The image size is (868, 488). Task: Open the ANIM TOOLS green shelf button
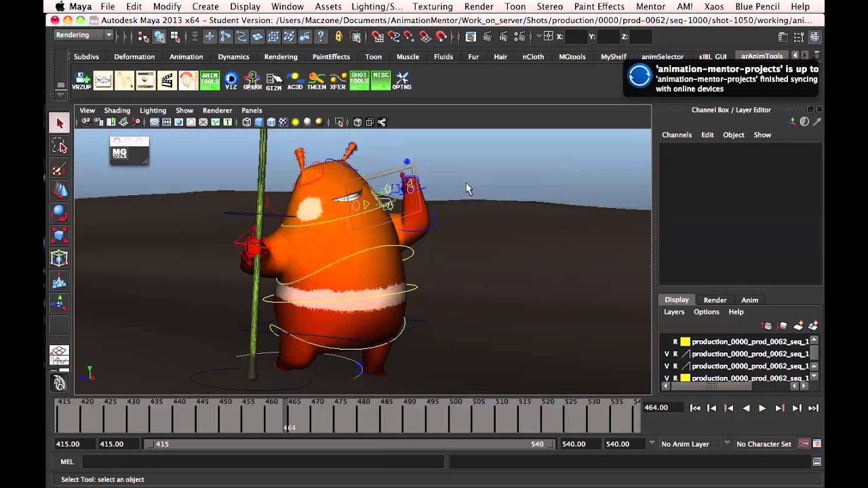pos(210,81)
